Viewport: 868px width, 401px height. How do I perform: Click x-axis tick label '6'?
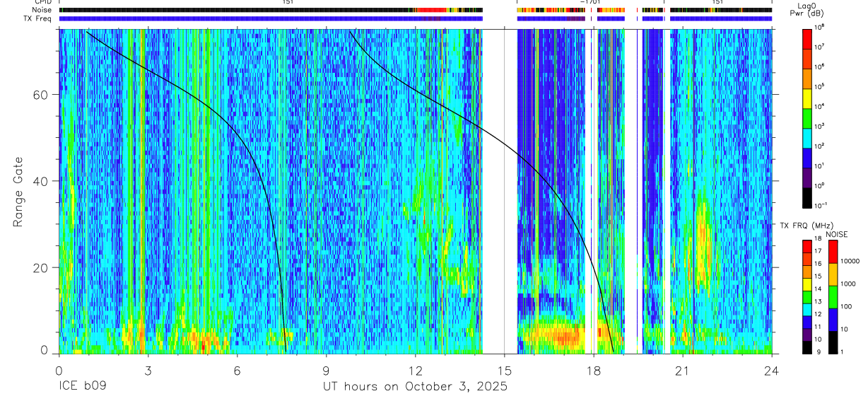(237, 369)
